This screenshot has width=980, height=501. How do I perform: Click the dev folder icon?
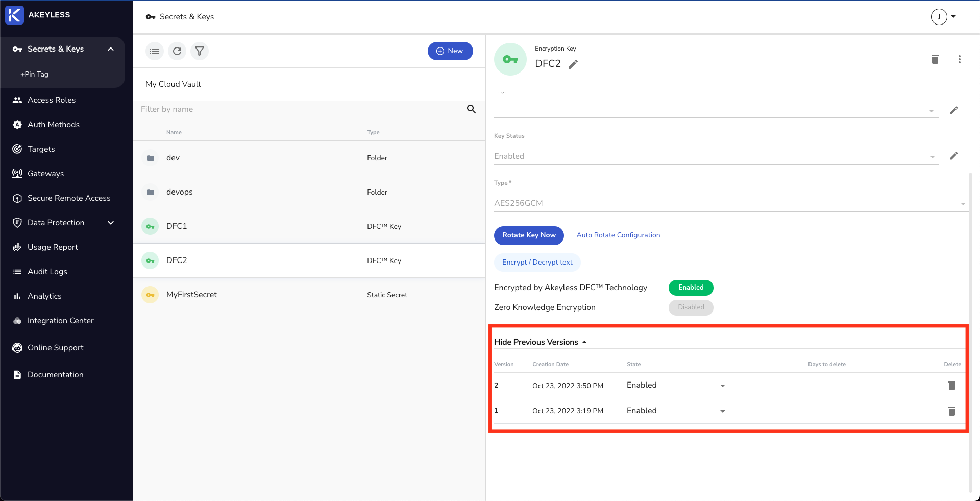[150, 158]
